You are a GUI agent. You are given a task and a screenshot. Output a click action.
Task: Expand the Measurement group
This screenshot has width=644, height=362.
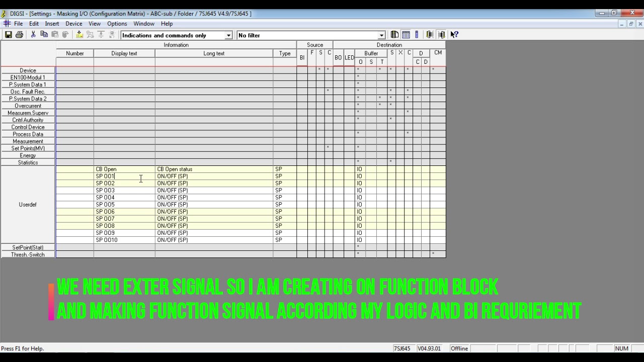(x=28, y=141)
